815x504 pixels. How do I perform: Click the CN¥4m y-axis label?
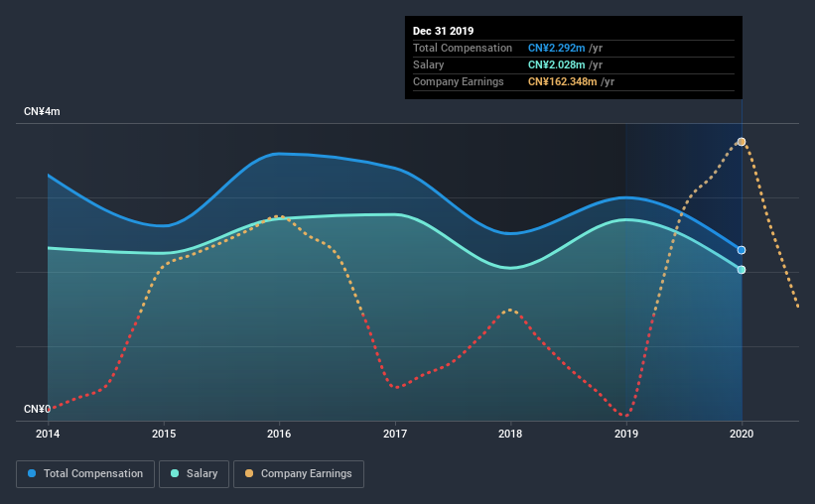[x=42, y=112]
